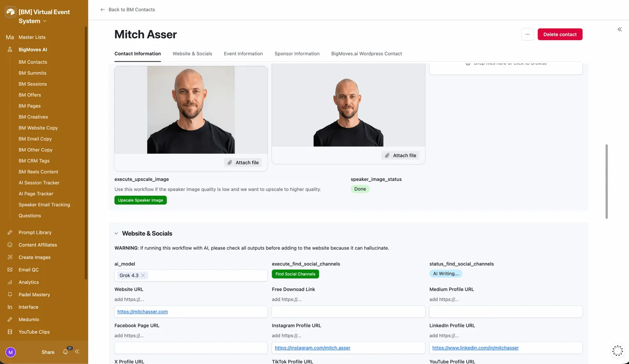Click the Prompt Library pencil icon

(x=10, y=232)
